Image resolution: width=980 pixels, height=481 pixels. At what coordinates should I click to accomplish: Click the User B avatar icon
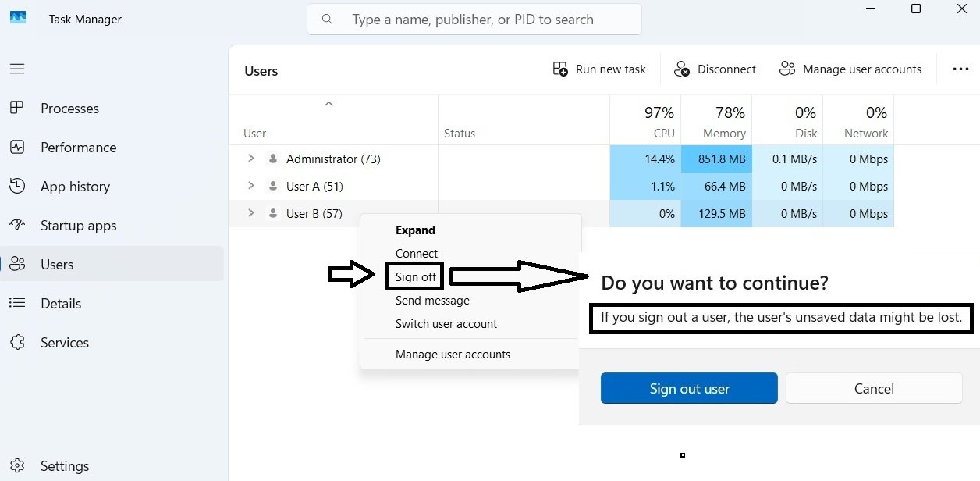(x=272, y=213)
